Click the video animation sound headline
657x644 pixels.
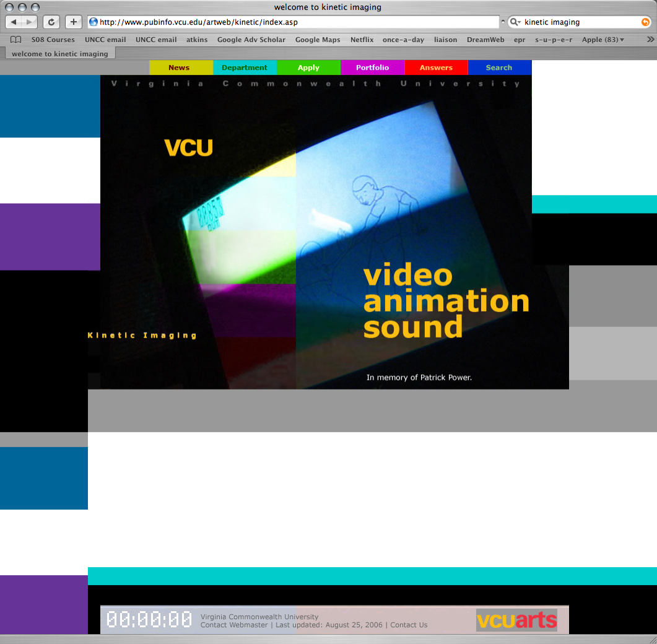446,302
